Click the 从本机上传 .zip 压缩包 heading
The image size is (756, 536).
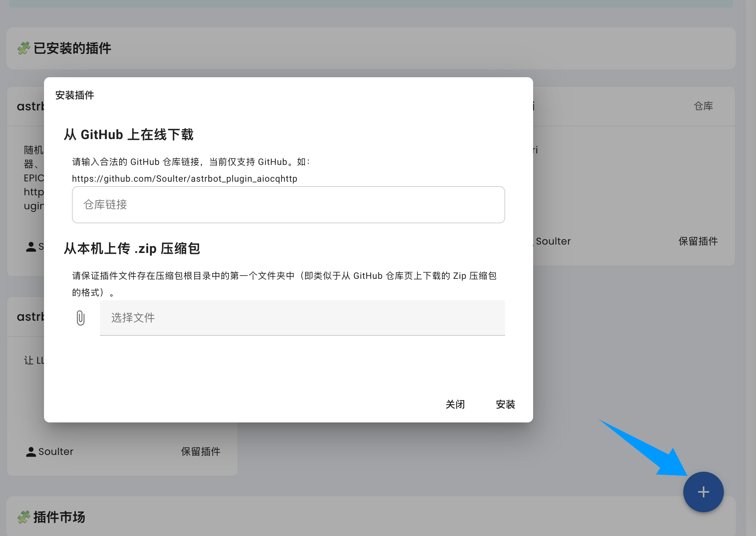132,248
